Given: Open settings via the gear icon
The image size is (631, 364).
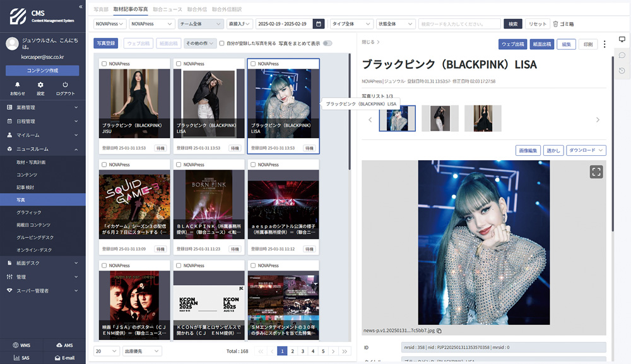Looking at the screenshot, I should click(40, 85).
